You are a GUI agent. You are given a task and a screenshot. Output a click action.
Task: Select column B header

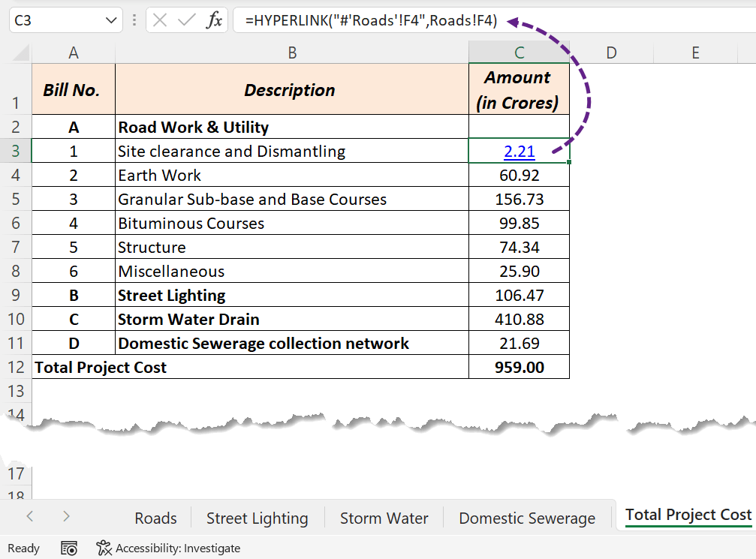[x=292, y=52]
